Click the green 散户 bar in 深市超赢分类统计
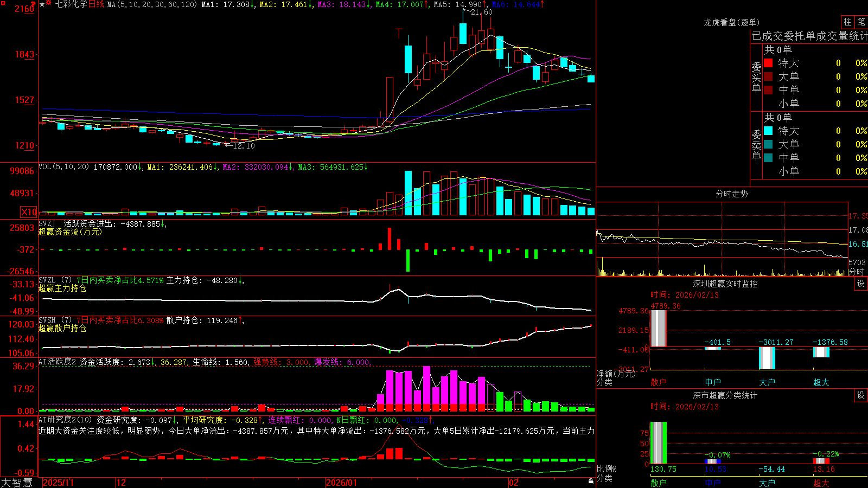The width and height of the screenshot is (868, 488). coord(659,443)
